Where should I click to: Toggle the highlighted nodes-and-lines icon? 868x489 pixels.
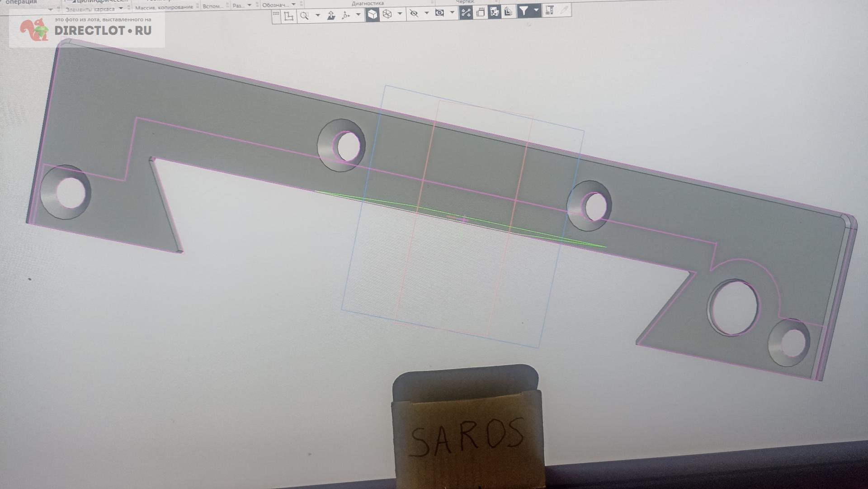[x=466, y=13]
